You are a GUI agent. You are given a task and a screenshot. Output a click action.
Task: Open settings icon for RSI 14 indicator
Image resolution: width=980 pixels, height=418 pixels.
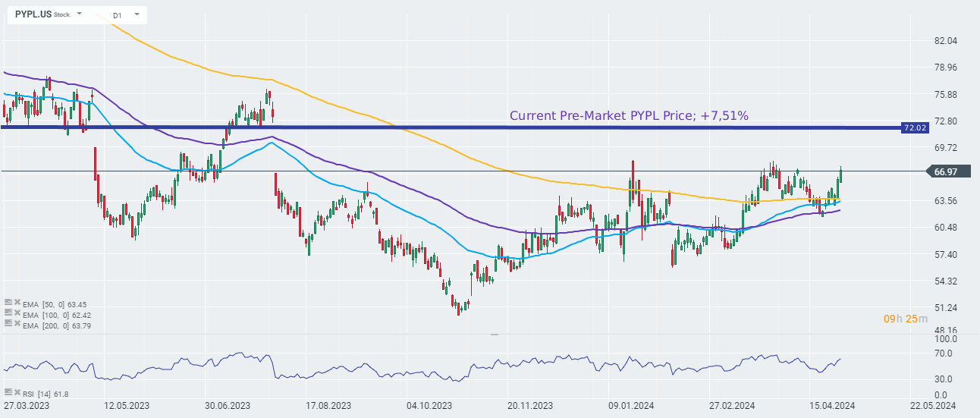coord(8,392)
